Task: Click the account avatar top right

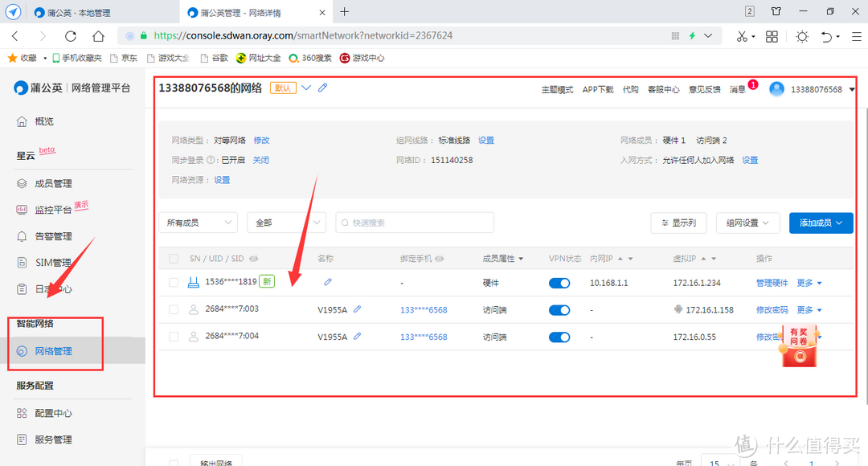Action: (776, 88)
